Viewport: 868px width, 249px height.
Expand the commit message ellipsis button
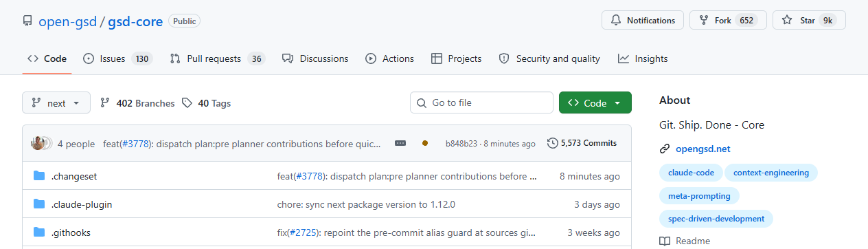pyautogui.click(x=400, y=143)
